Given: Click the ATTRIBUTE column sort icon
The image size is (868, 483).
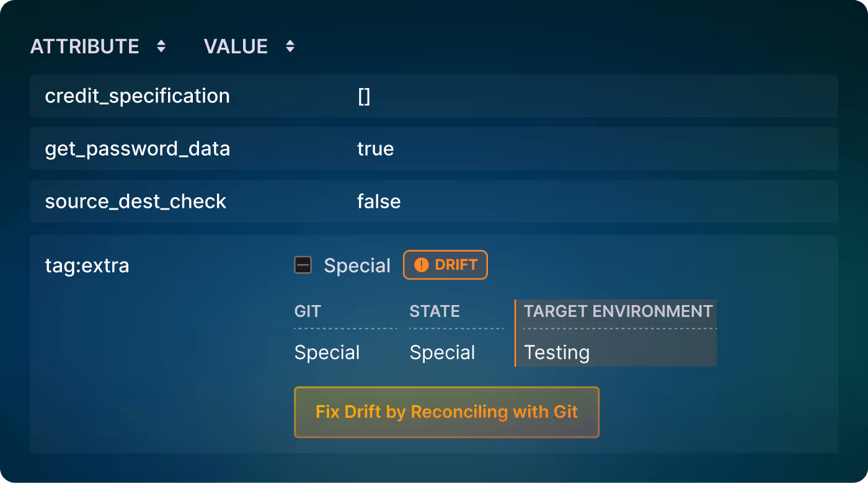Looking at the screenshot, I should 161,45.
